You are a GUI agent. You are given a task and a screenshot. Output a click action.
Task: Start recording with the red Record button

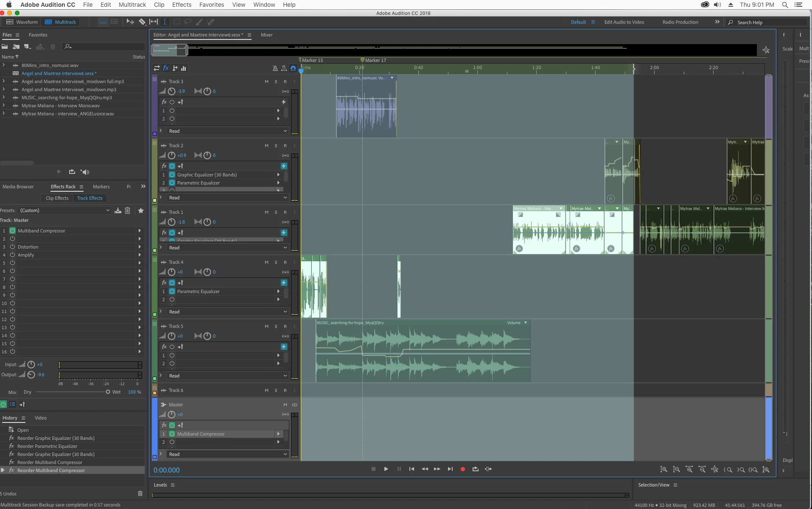(463, 469)
